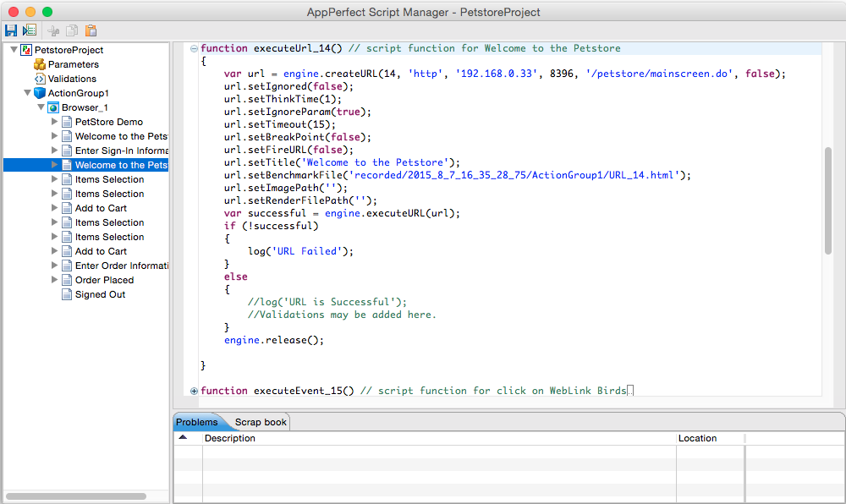Select the Validations code-bracket icon
The width and height of the screenshot is (846, 504).
click(x=40, y=79)
